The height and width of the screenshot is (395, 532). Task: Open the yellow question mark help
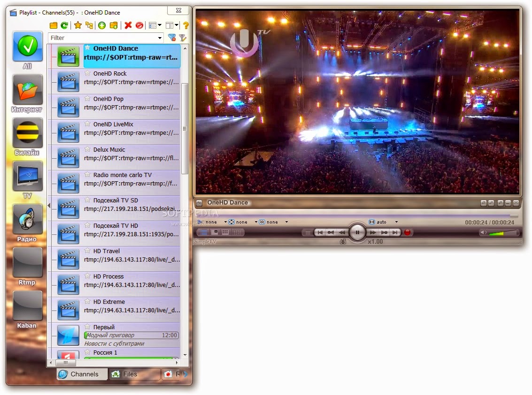pos(185,25)
